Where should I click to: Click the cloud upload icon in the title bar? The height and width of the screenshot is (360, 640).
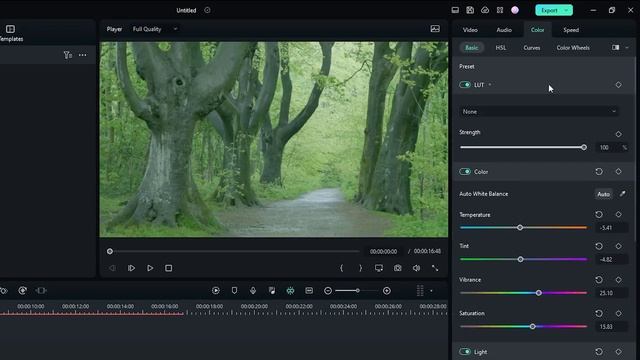[x=485, y=10]
